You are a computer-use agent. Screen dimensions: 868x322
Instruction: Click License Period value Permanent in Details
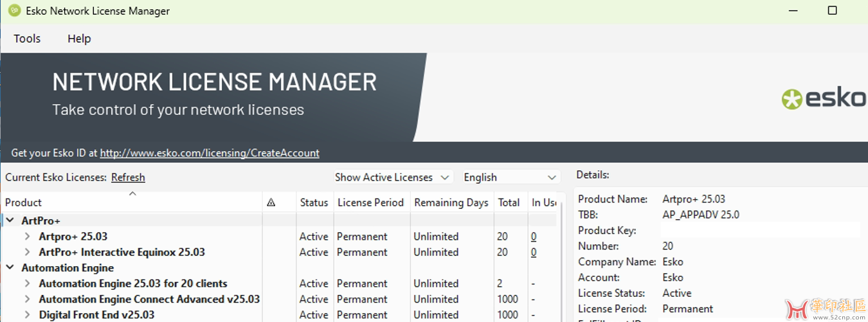point(688,309)
